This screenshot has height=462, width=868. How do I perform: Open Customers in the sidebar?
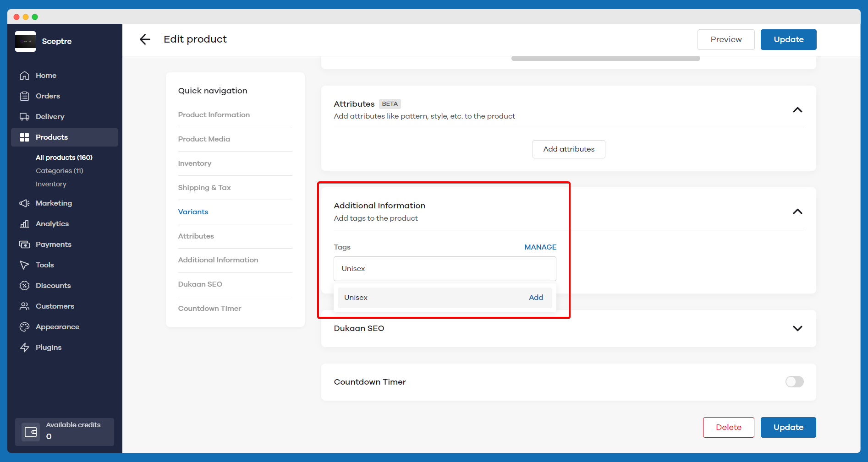click(x=55, y=306)
